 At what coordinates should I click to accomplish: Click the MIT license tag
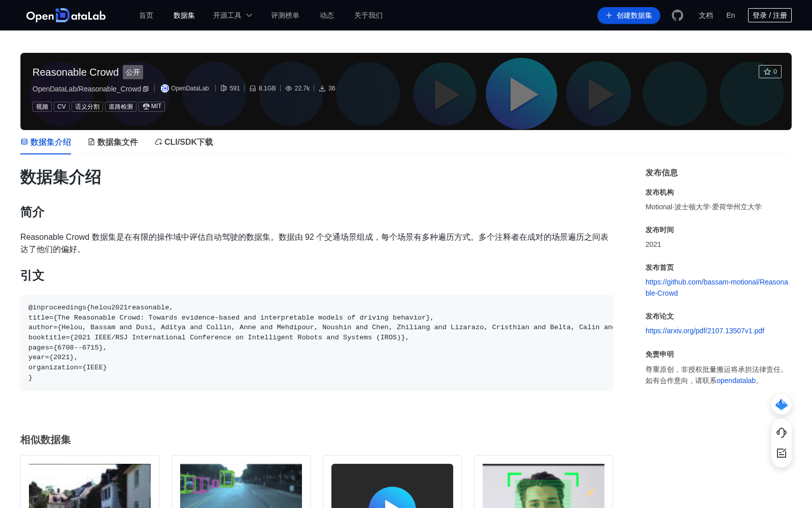[152, 107]
